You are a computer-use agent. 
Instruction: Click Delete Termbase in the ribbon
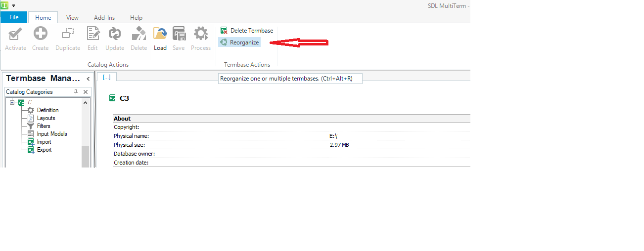(246, 31)
